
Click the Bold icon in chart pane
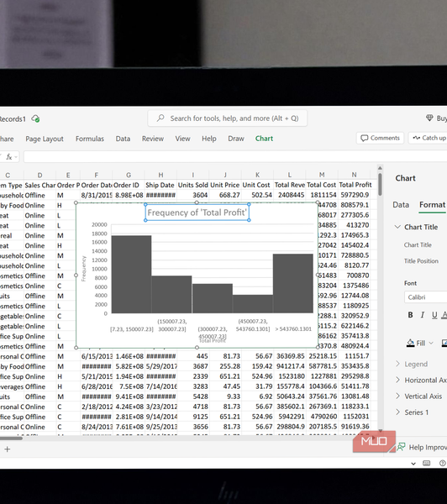[x=410, y=315]
